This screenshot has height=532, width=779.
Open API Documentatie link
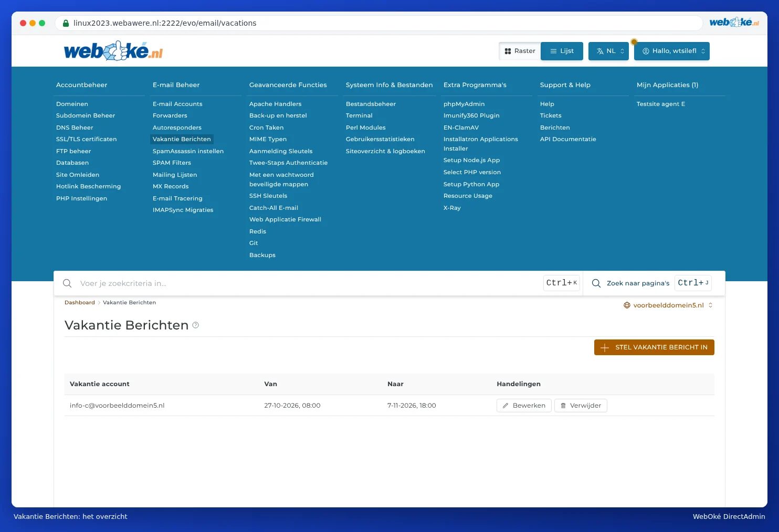568,139
